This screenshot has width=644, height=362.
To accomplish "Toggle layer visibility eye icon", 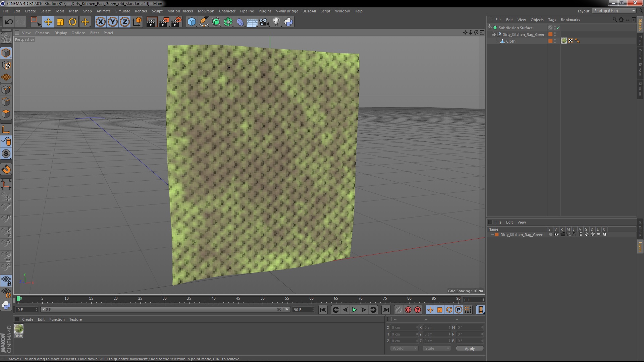I will [556, 235].
